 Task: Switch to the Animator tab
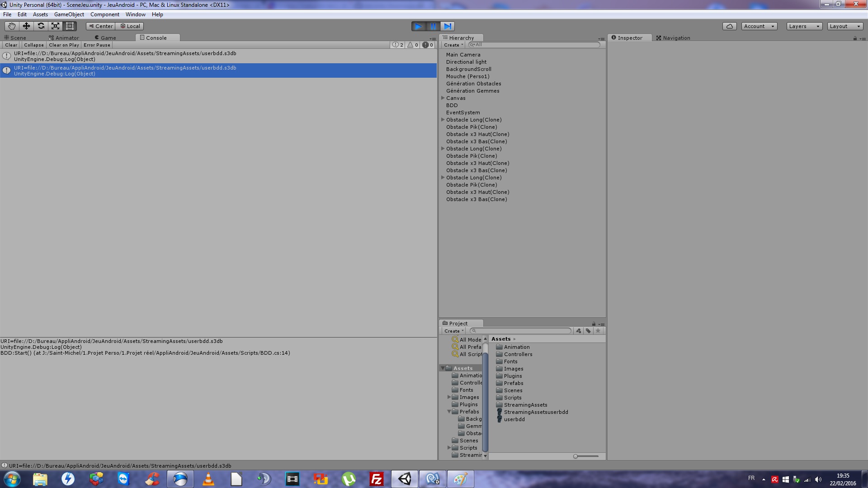[x=64, y=38]
